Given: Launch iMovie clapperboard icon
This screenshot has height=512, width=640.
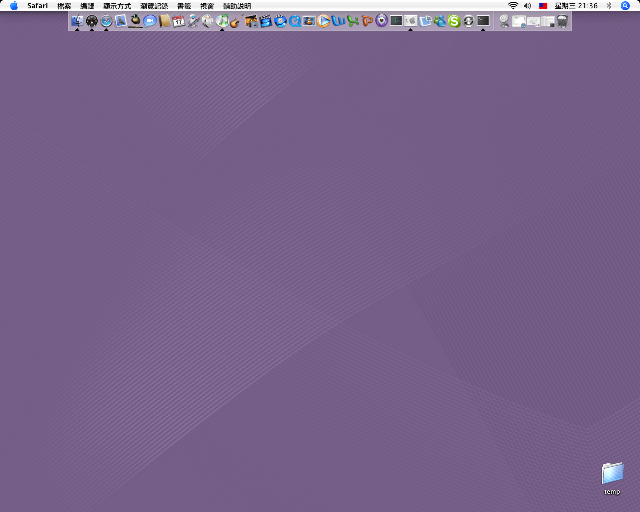Looking at the screenshot, I should tap(266, 21).
